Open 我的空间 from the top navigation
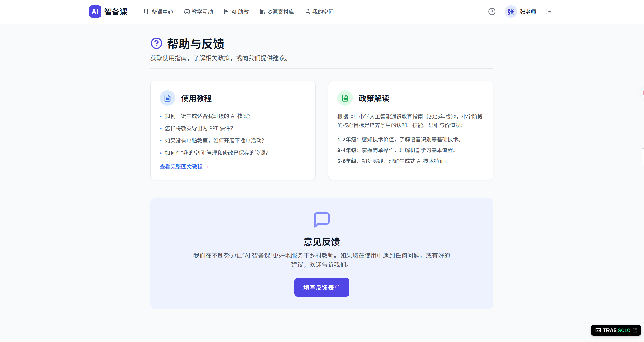Viewport: 644px width, 342px height. [x=320, y=12]
